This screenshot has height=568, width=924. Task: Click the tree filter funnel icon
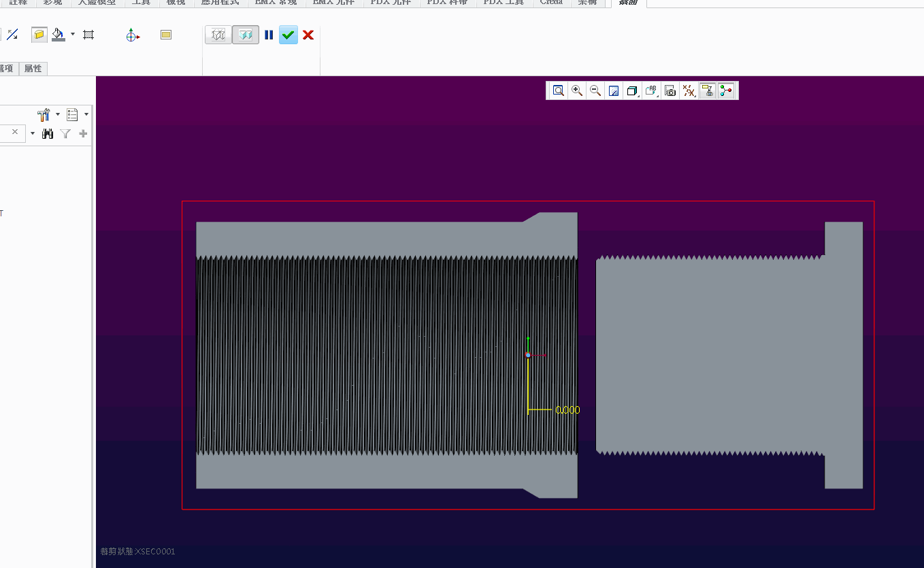[65, 134]
